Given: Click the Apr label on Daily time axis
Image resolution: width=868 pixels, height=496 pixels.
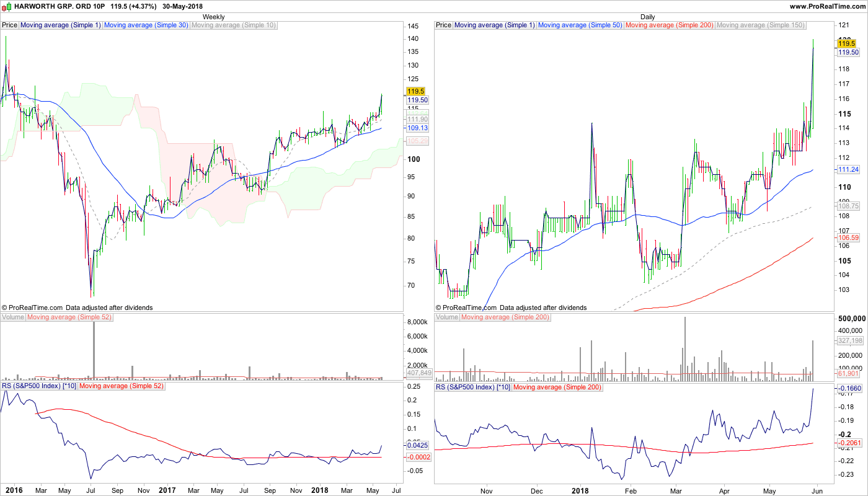Looking at the screenshot, I should click(x=725, y=490).
